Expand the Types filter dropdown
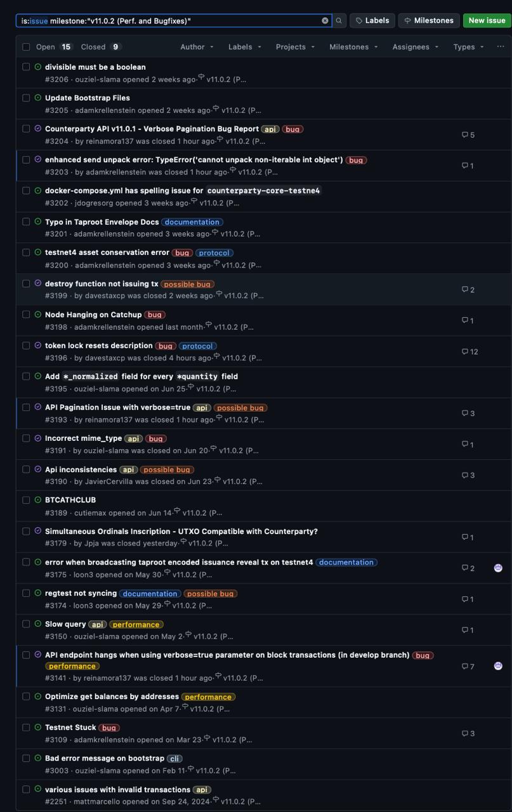The width and height of the screenshot is (512, 812). pyautogui.click(x=468, y=47)
